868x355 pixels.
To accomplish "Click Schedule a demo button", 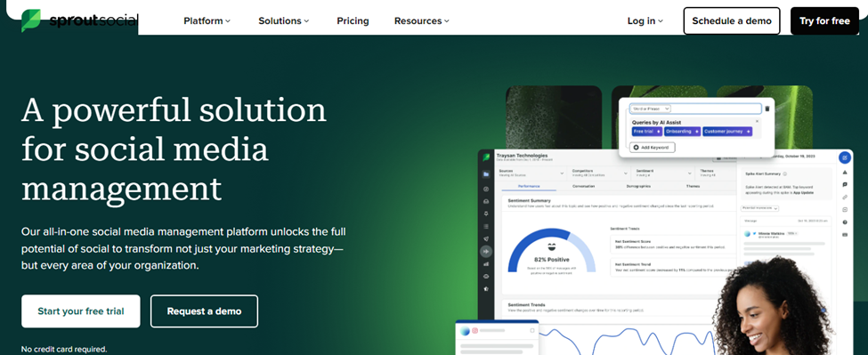I will pos(731,21).
